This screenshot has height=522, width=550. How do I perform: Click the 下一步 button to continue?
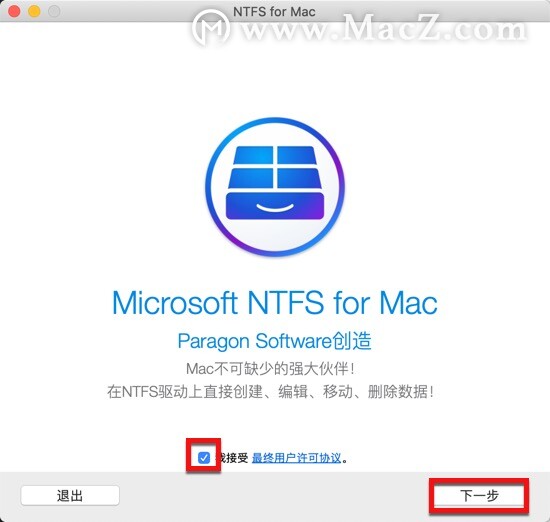(479, 496)
